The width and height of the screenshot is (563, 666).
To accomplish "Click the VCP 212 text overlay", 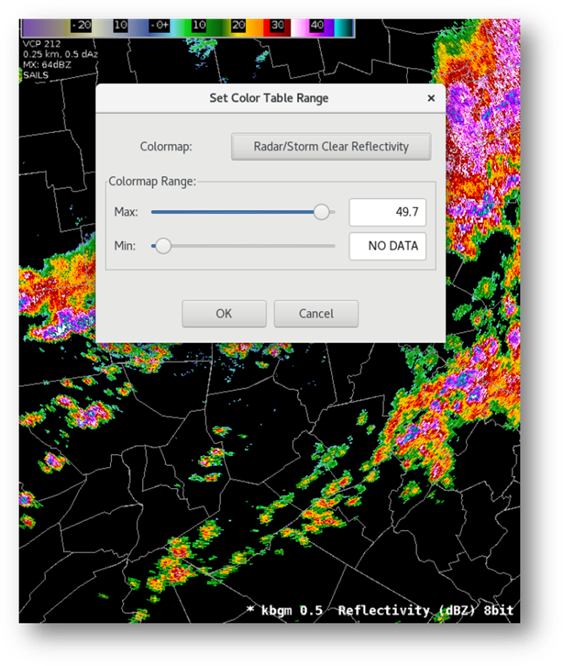I will [42, 44].
